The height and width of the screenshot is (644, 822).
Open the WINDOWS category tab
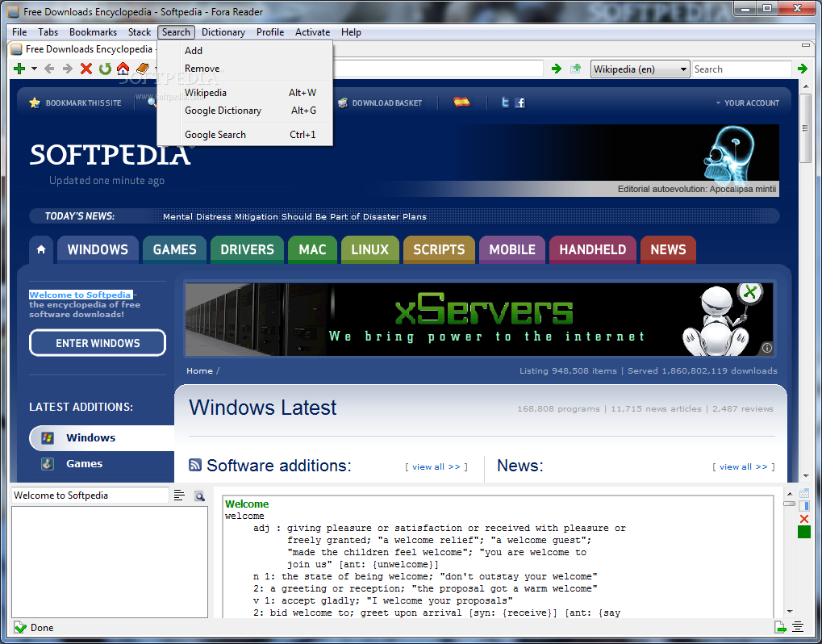pos(98,249)
